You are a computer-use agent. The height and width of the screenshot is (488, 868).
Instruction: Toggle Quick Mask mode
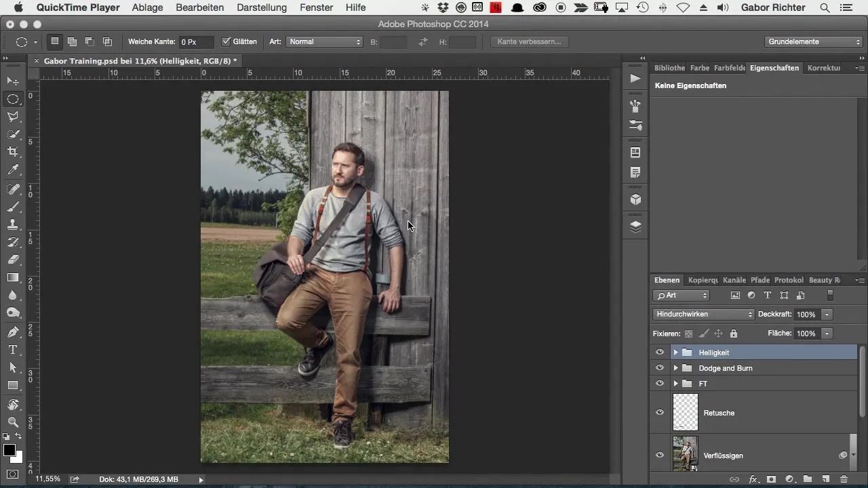pyautogui.click(x=13, y=474)
